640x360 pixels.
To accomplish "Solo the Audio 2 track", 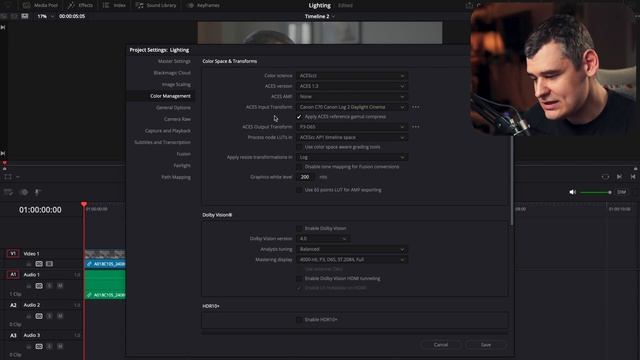I will (x=49, y=316).
